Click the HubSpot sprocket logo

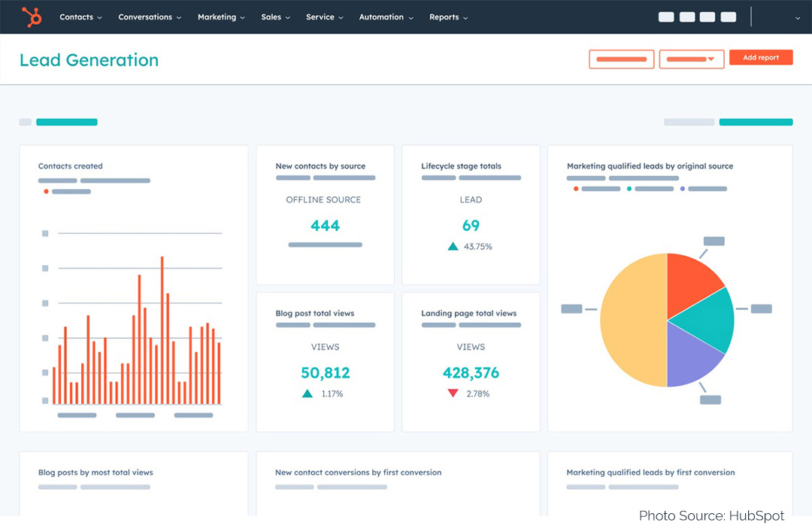tap(30, 17)
